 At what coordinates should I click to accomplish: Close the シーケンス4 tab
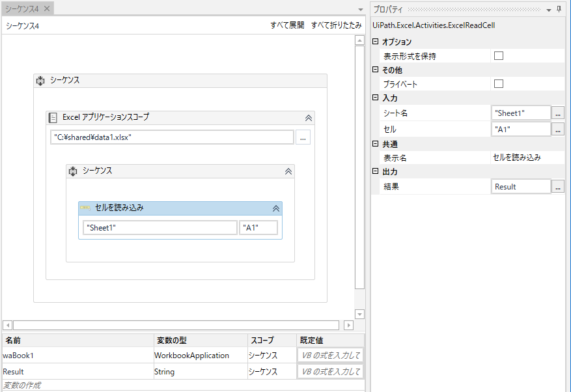[47, 8]
